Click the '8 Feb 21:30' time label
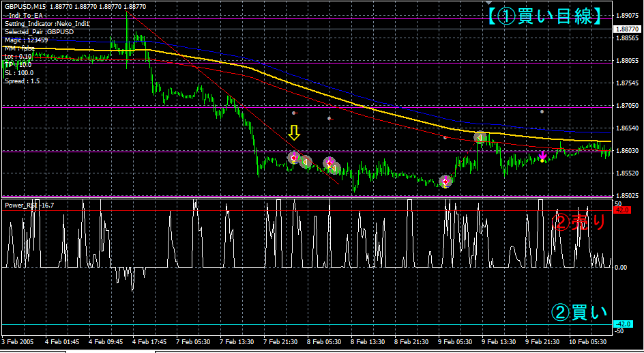This screenshot has width=644, height=353. [412, 342]
